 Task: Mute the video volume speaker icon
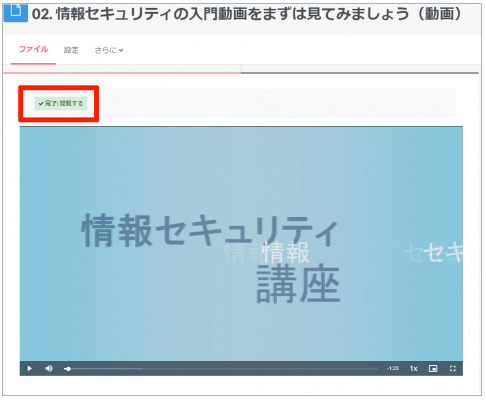click(49, 368)
